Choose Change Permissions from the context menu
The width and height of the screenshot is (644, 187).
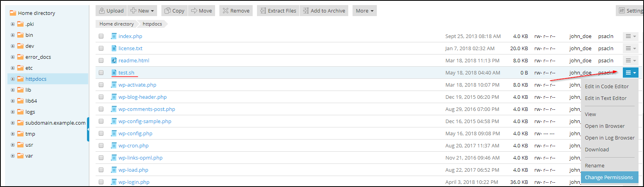tap(609, 177)
